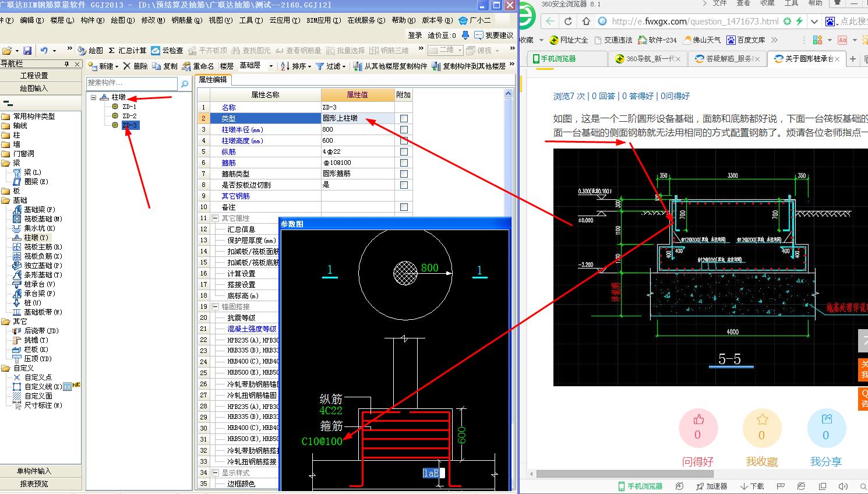Viewport: 868px width, 494px height.
Task: Collapse 显示样式 group in property table
Action: [x=216, y=472]
